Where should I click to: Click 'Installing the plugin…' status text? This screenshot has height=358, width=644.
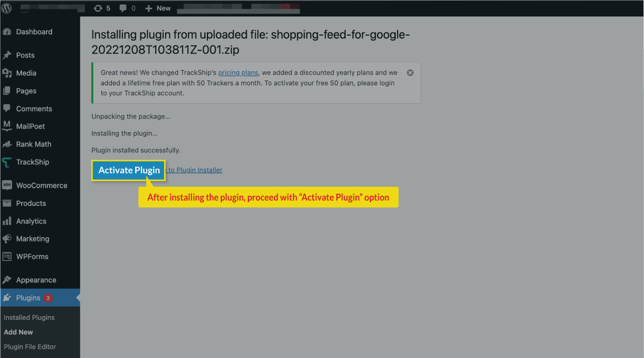[124, 134]
